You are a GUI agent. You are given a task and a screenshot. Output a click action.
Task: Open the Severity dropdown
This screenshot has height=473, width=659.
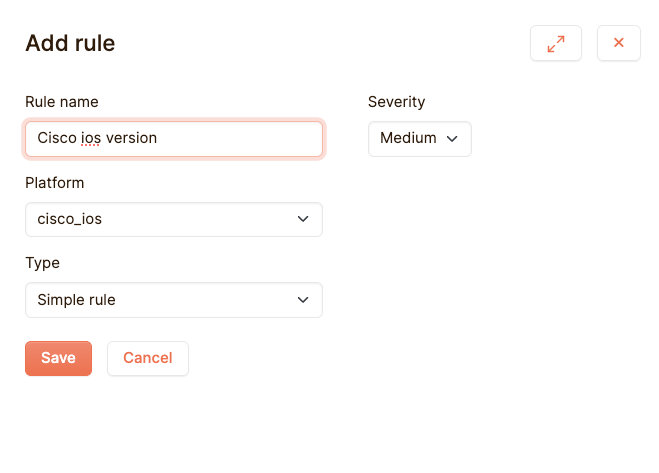(420, 139)
